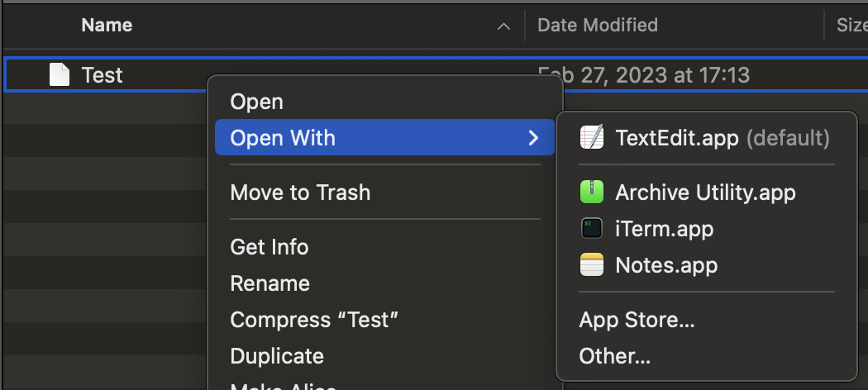This screenshot has height=390, width=868.
Task: Open file with Archive Utility.app
Action: pyautogui.click(x=706, y=192)
